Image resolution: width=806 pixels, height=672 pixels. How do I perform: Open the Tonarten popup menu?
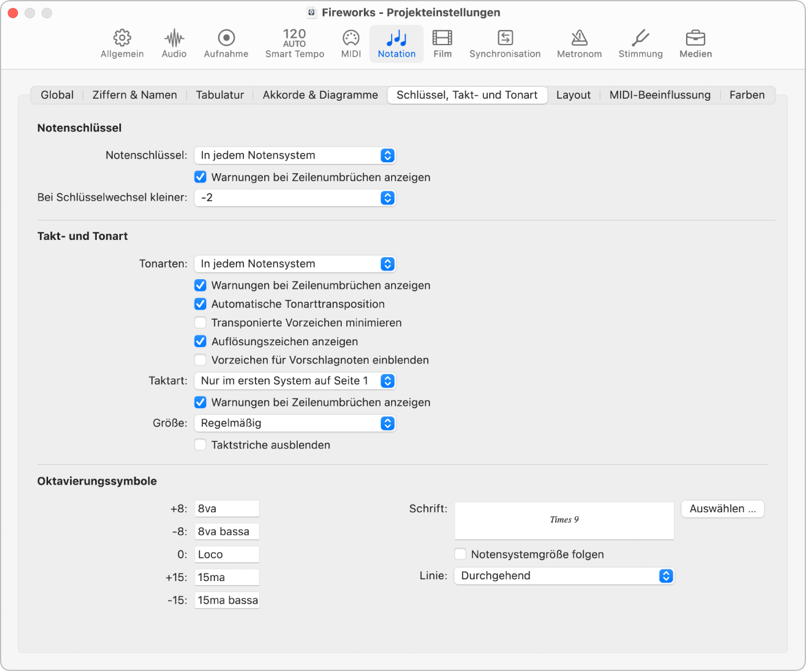[295, 264]
